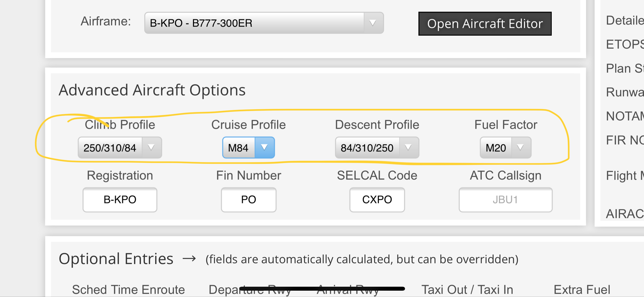Click the Airframe dropdown arrow
This screenshot has width=644, height=297.
pos(373,23)
